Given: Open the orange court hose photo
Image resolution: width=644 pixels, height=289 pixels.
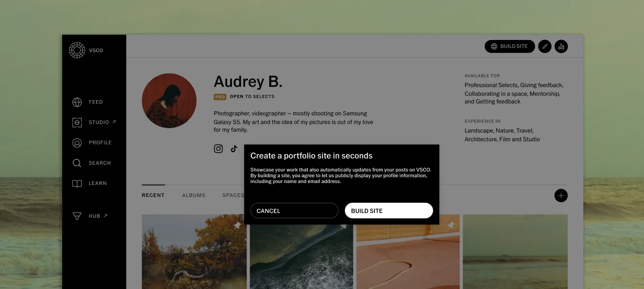Looking at the screenshot, I should [408, 251].
